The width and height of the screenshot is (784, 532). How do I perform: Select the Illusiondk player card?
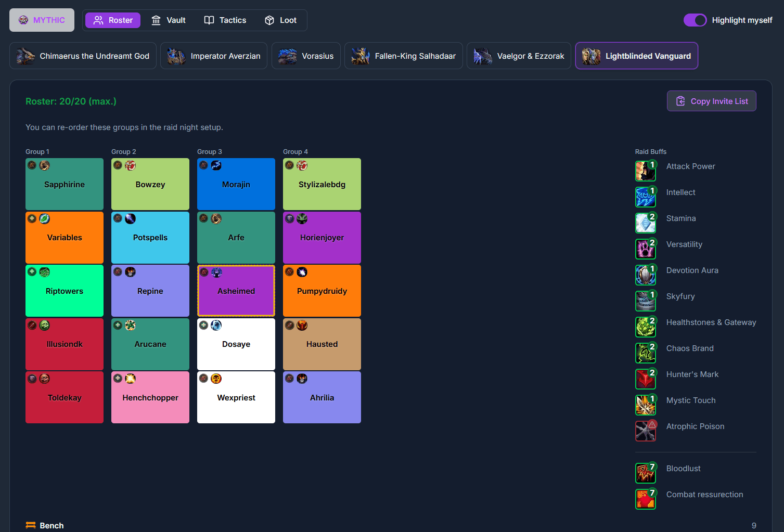(x=65, y=344)
